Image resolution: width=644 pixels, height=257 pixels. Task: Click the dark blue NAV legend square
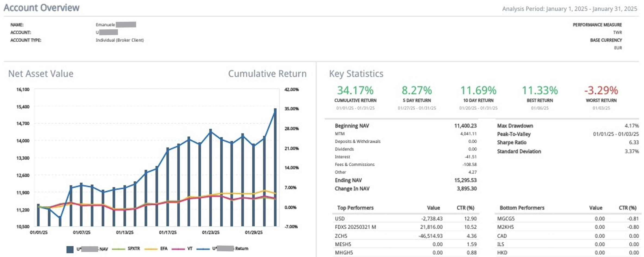click(x=70, y=249)
